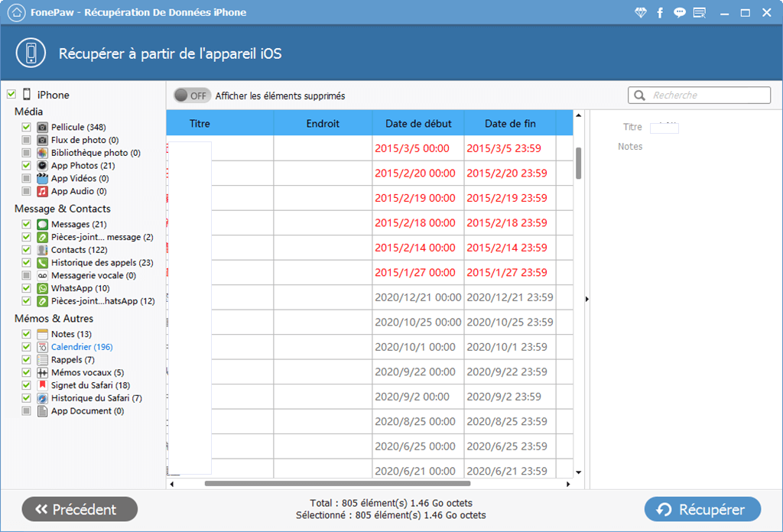
Task: Click the Recherche search field
Action: pos(699,95)
